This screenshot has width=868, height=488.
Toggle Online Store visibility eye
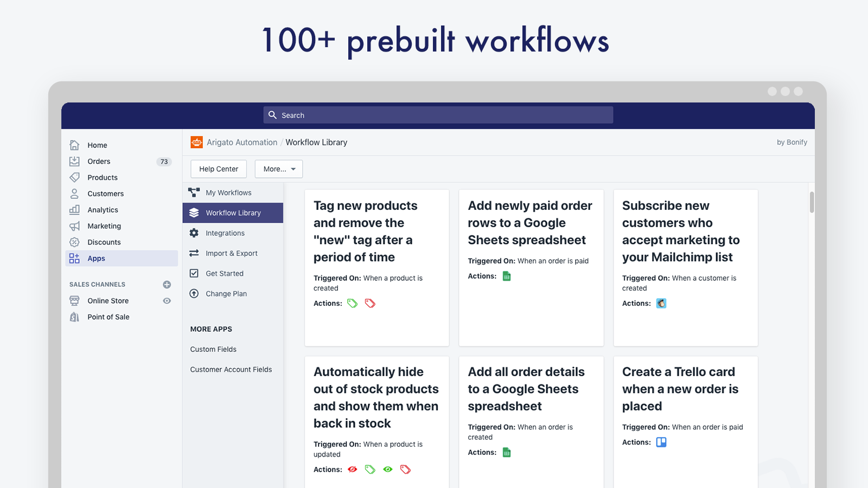167,301
